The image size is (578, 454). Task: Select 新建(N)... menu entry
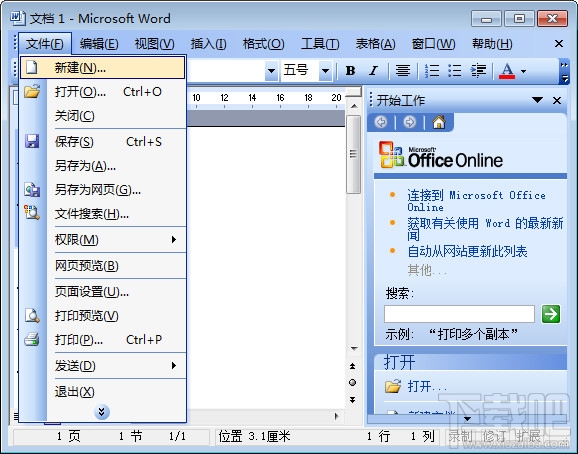tap(102, 67)
